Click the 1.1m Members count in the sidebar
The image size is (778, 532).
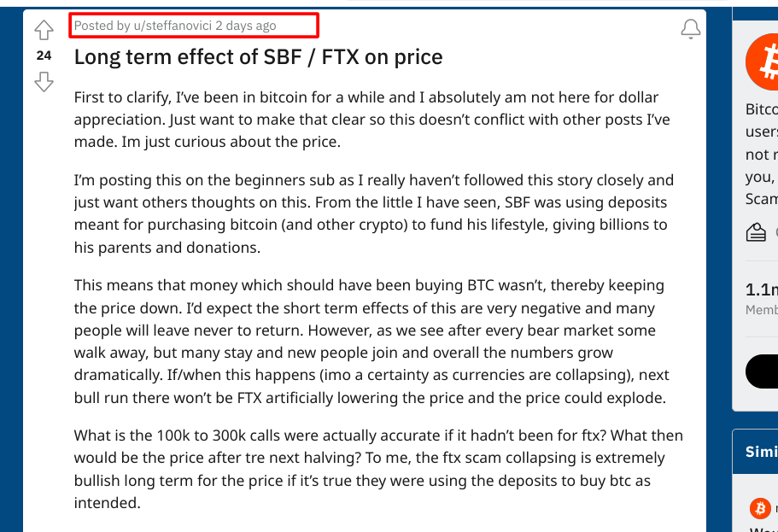pos(762,289)
